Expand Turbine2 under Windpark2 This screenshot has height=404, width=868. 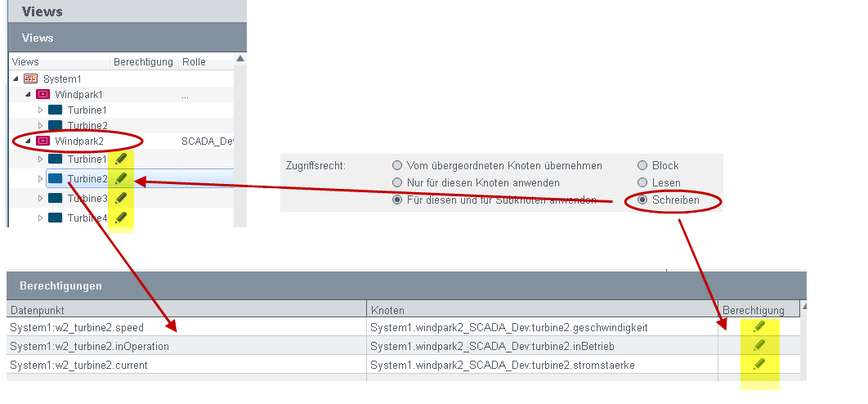click(40, 178)
